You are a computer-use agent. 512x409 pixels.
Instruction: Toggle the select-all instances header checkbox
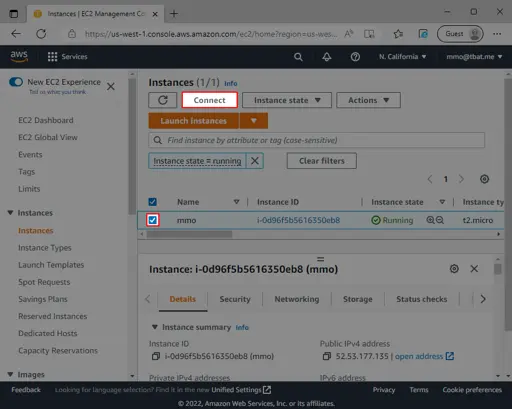click(153, 202)
